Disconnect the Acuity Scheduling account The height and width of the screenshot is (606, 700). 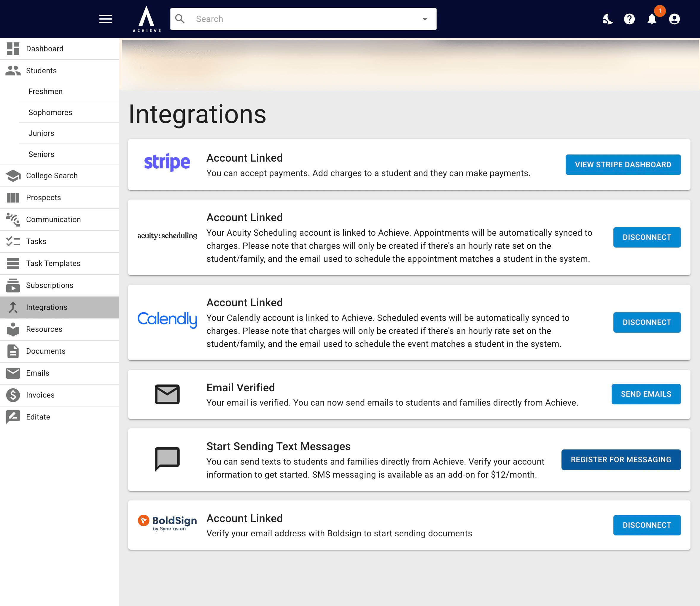point(647,237)
